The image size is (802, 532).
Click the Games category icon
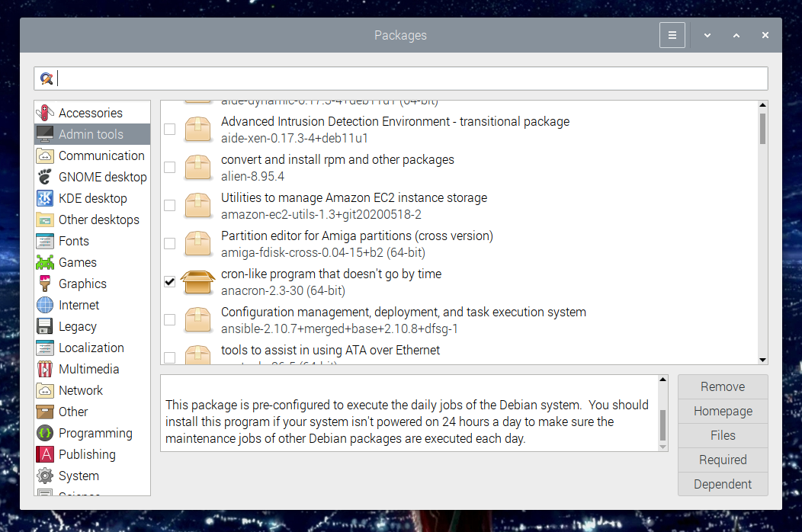pos(47,262)
